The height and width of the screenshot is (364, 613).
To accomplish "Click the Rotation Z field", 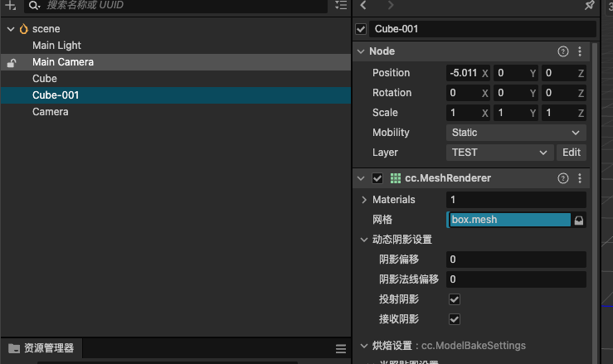I will 564,93.
